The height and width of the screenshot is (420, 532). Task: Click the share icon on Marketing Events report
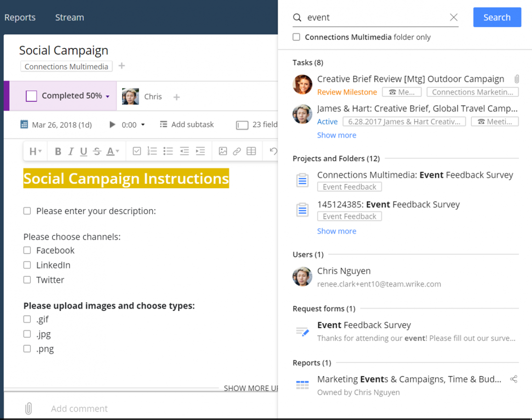[514, 379]
